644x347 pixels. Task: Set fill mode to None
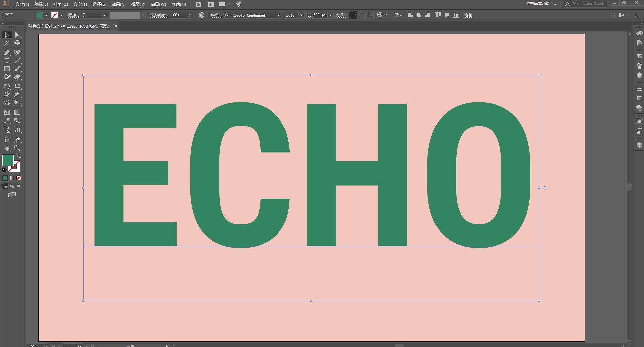coord(19,178)
